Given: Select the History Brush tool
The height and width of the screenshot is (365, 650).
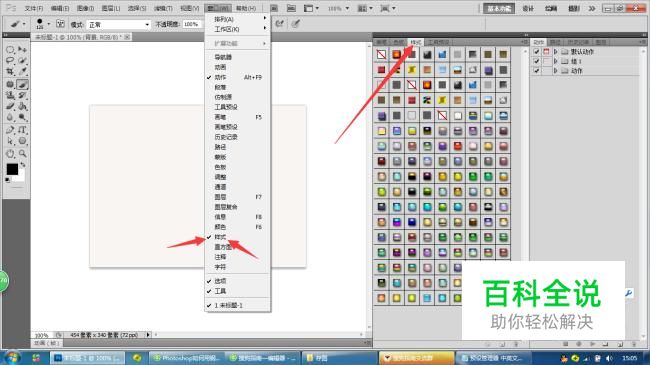Looking at the screenshot, I should pos(22,95).
